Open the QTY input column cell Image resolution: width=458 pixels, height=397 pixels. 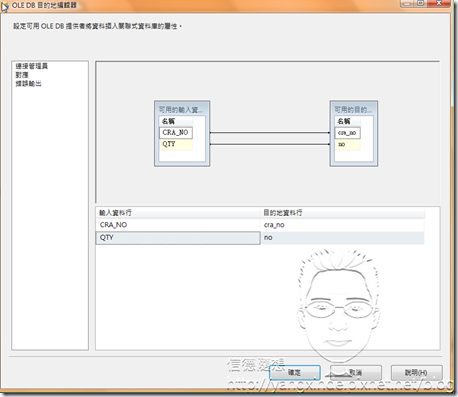click(x=178, y=238)
